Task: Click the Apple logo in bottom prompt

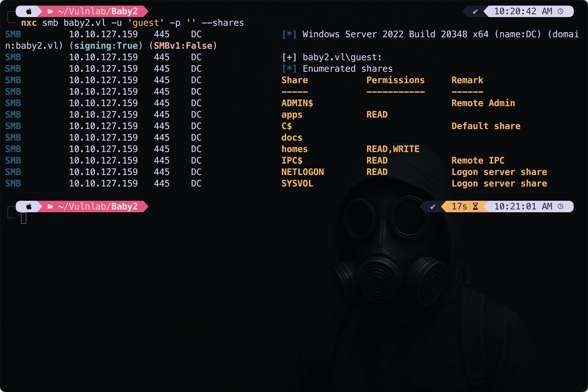Action: coord(29,207)
